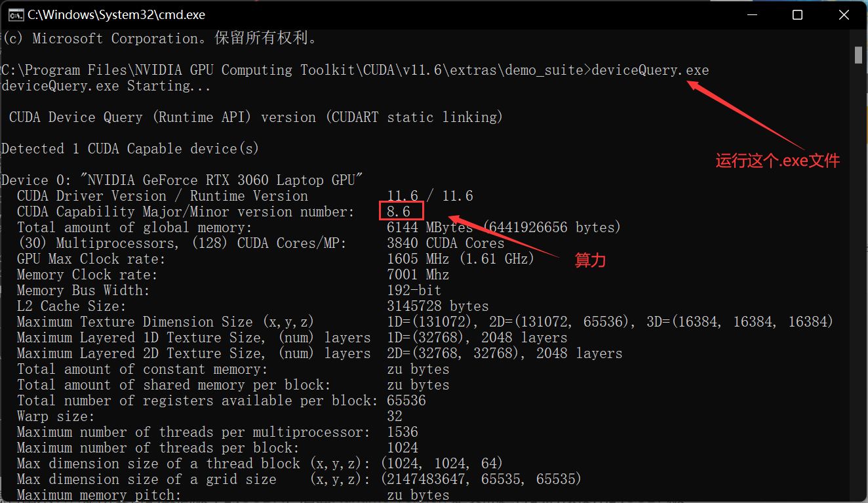Click the red-boxed 8.6 capability value
Screen dimensions: 868x503
click(x=401, y=211)
